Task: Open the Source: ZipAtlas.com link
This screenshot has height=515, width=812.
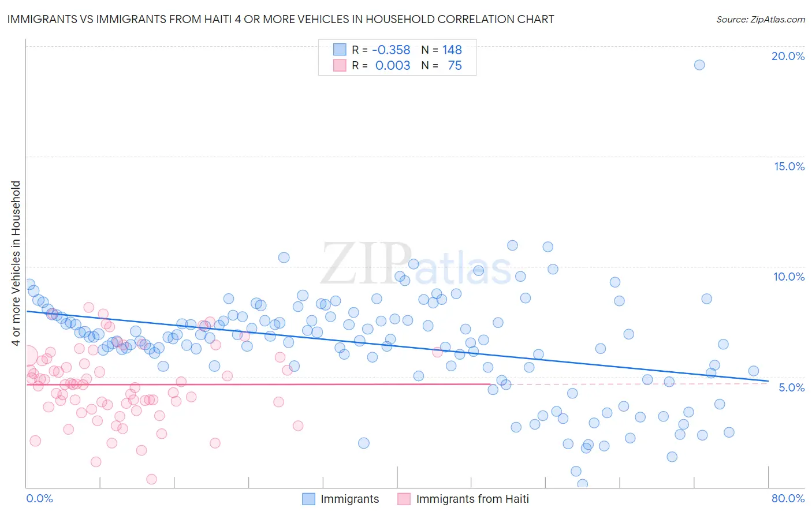Action: [x=761, y=19]
